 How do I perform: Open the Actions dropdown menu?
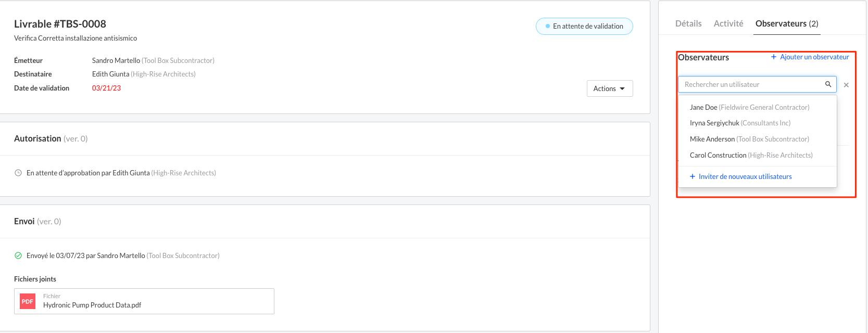point(610,88)
